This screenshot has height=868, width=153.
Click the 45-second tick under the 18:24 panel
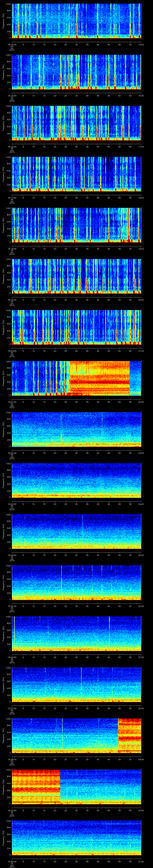(x=109, y=555)
